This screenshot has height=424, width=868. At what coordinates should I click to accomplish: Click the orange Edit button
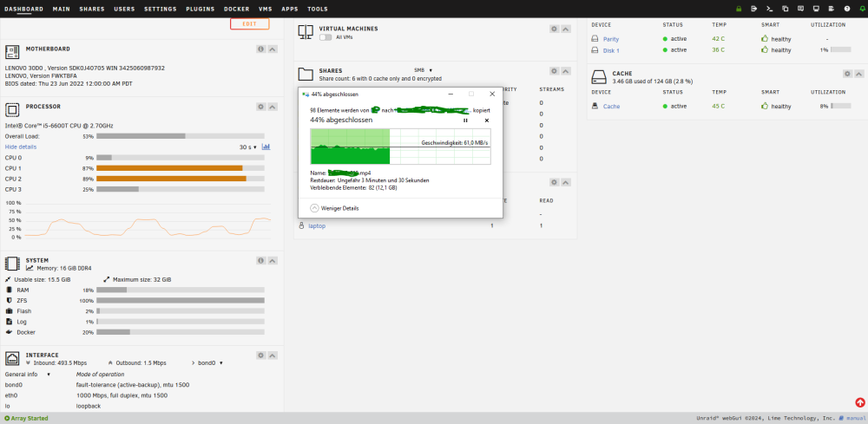tap(250, 23)
